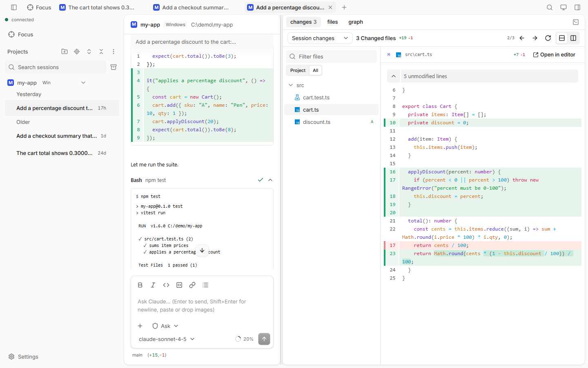The width and height of the screenshot is (588, 368).
Task: Open the "Add a checkout summar..." tab
Action: point(191,7)
